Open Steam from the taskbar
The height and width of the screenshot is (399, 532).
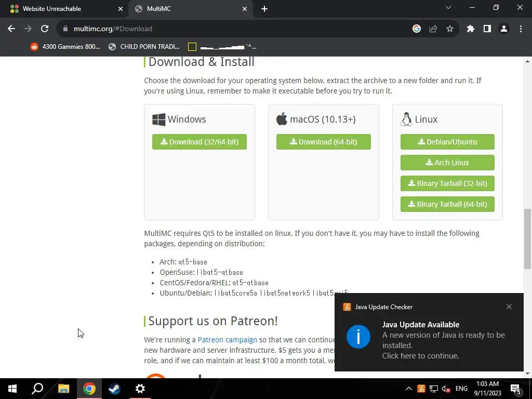tap(114, 389)
